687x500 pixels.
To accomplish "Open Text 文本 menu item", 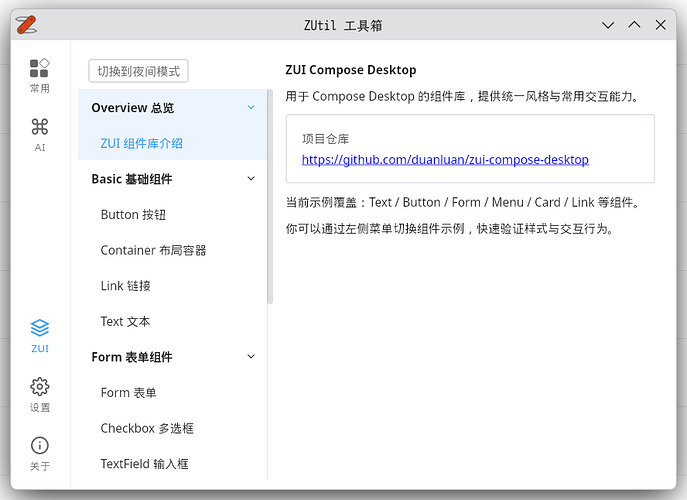I will pos(172,321).
